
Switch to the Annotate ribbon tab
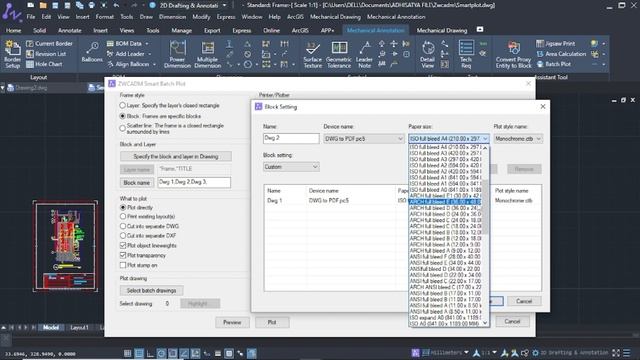(x=69, y=30)
